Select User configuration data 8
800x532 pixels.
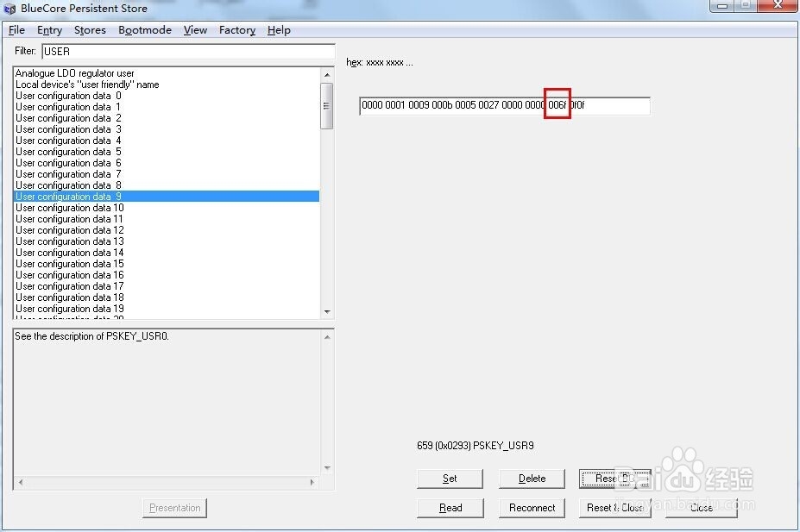point(167,185)
